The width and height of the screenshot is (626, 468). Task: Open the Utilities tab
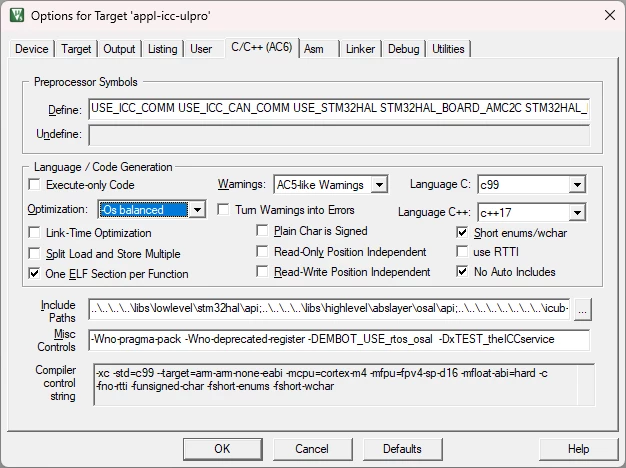448,49
